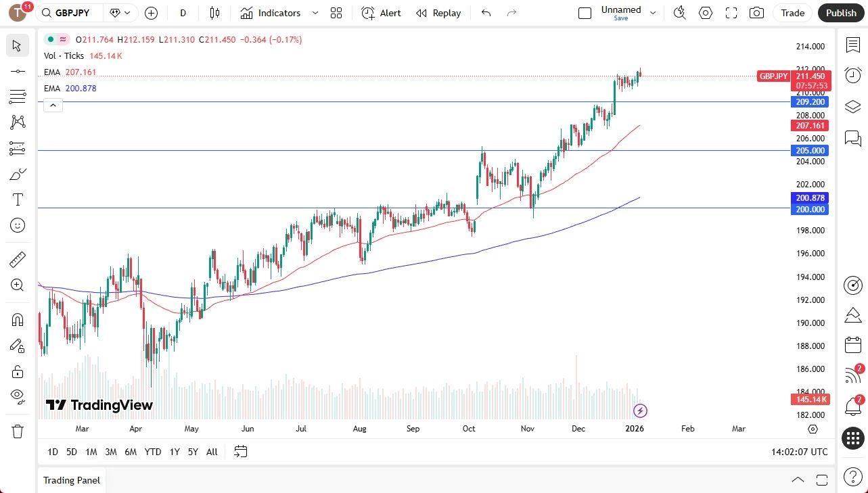
Task: Toggle lock all drawing tools
Action: (18, 371)
